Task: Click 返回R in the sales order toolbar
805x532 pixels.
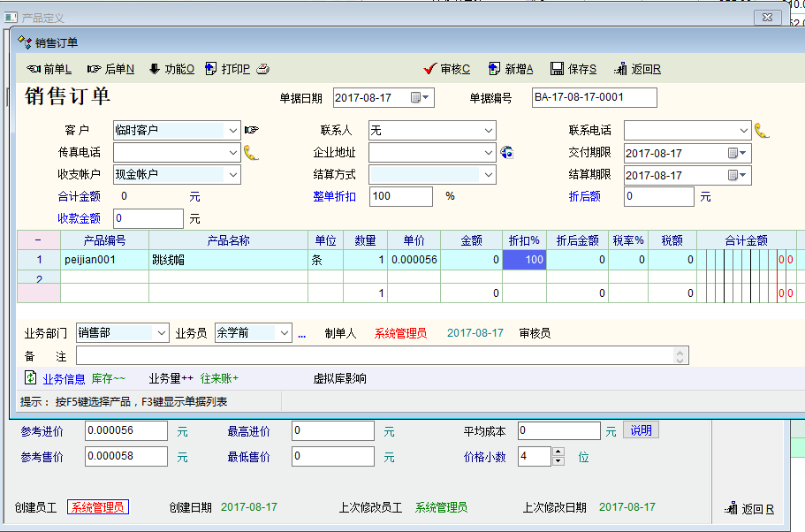Action: 637,69
